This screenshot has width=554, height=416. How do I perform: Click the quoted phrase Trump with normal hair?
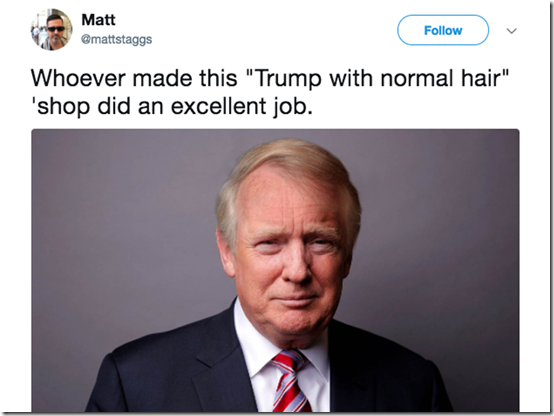point(379,78)
